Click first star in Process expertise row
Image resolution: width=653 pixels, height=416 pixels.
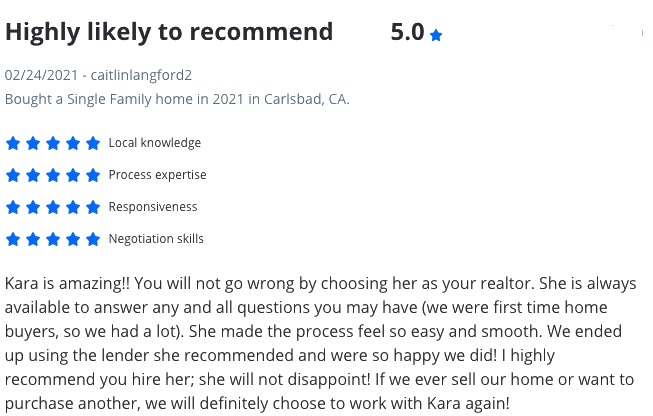click(x=13, y=175)
